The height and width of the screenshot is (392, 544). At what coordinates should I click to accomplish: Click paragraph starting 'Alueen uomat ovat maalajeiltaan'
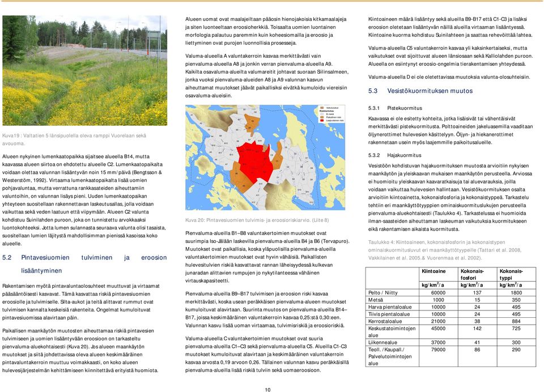point(266,31)
